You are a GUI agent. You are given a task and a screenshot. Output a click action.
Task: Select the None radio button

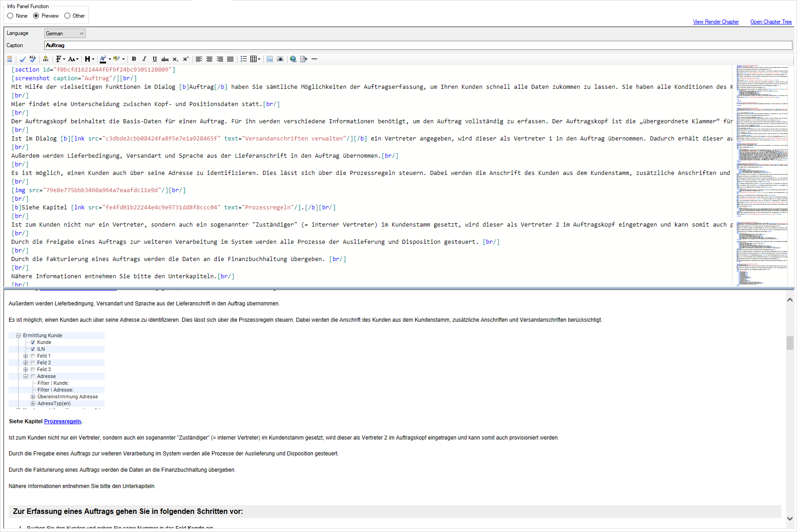(x=10, y=16)
